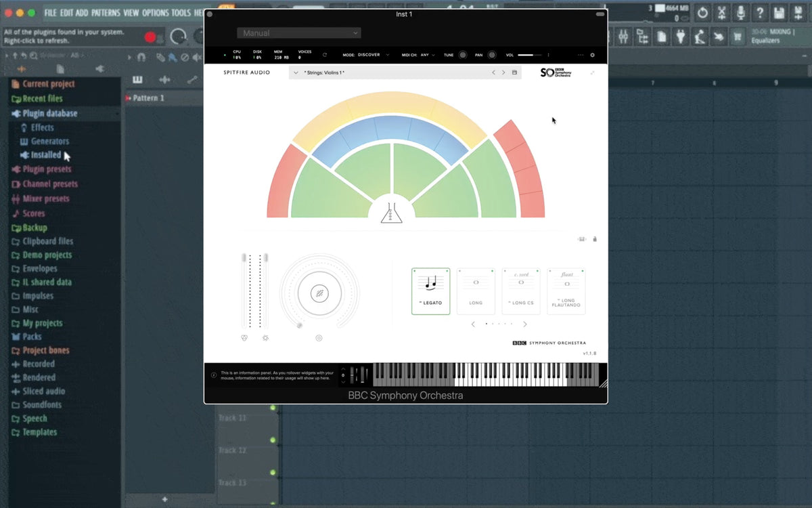Open the MIDI channel Any dropdown
The width and height of the screenshot is (812, 508).
[427, 55]
